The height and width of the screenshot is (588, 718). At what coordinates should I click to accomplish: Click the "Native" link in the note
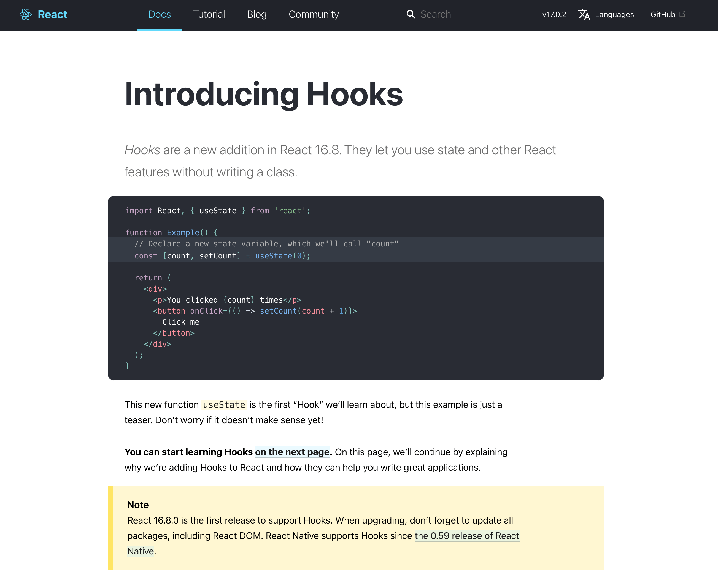coord(140,551)
